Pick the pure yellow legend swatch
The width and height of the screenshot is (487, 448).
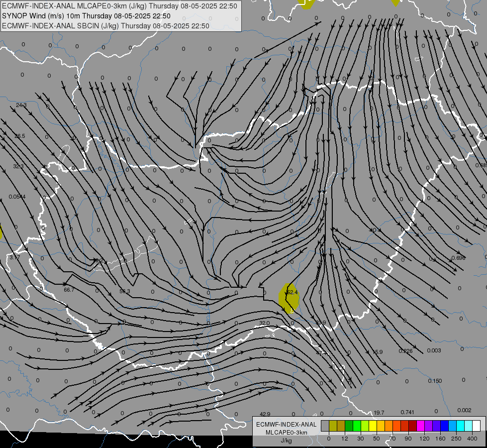tap(373, 426)
